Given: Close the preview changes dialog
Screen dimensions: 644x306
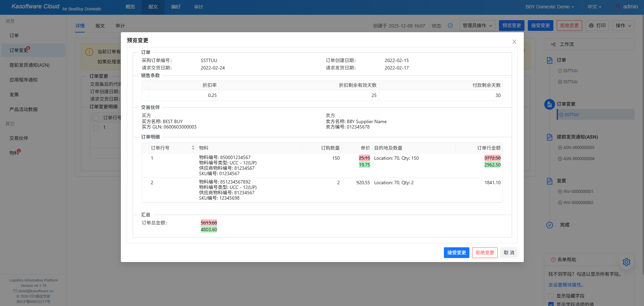Looking at the screenshot, I should point(514,42).
